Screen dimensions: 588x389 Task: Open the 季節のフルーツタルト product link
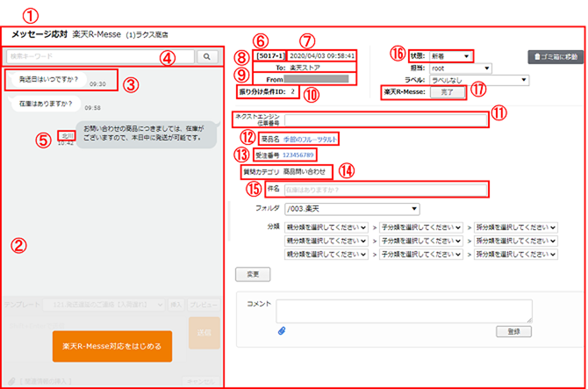pyautogui.click(x=309, y=140)
